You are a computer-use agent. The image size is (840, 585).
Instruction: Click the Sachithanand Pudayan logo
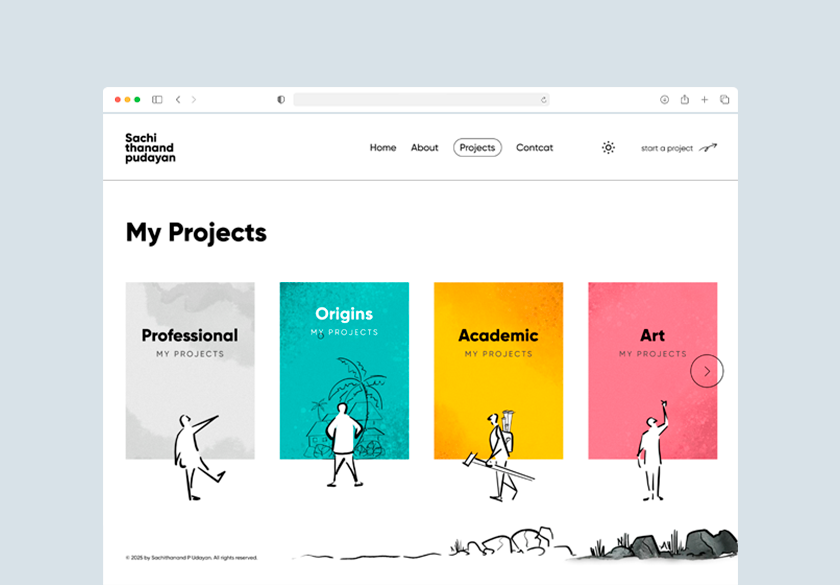150,148
